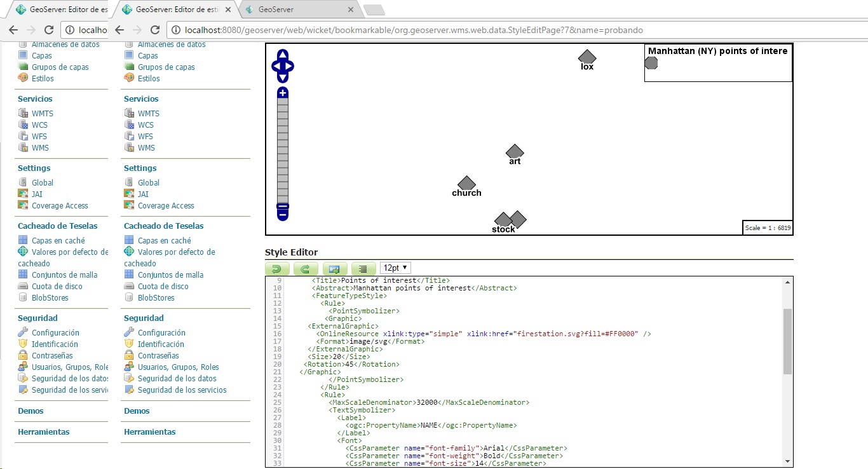This screenshot has width=868, height=469.
Task: Click the reformat text icon in Style Editor
Action: [363, 268]
